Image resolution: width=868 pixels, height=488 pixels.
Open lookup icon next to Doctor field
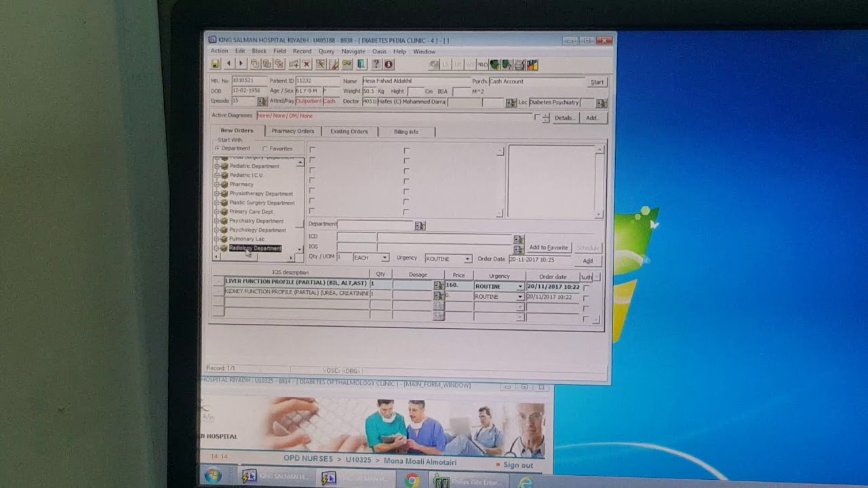tap(511, 102)
